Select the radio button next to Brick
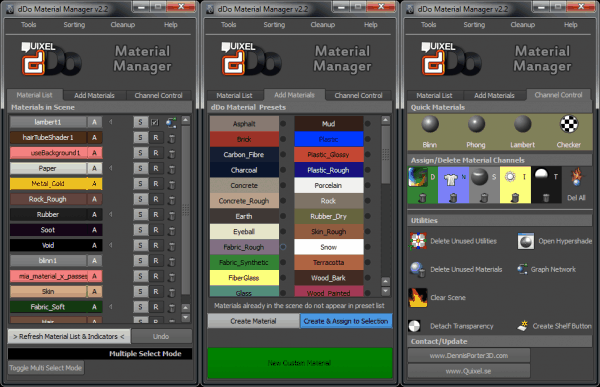 tap(283, 139)
